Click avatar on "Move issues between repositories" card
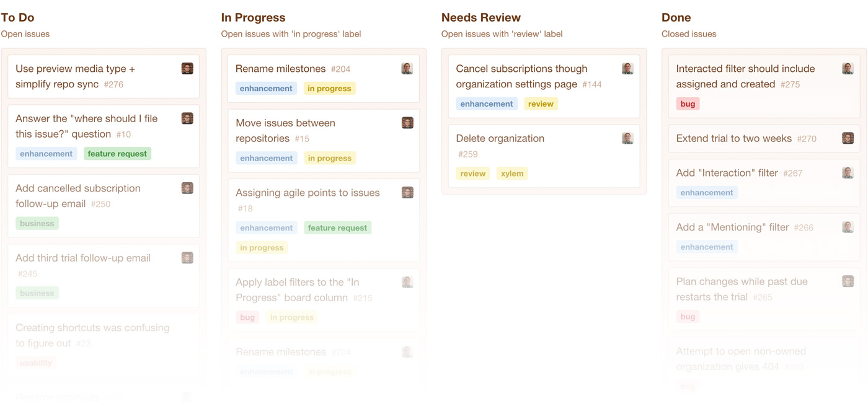Image resolution: width=868 pixels, height=419 pixels. (x=407, y=123)
